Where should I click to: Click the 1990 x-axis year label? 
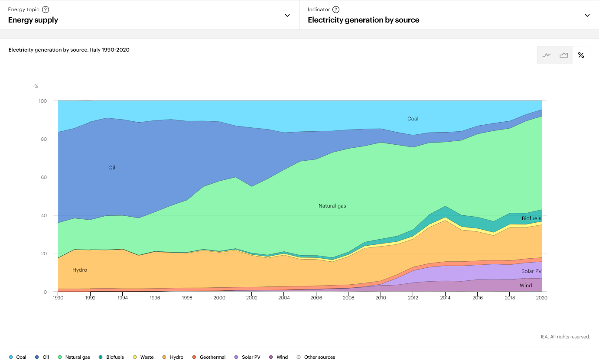(58, 298)
